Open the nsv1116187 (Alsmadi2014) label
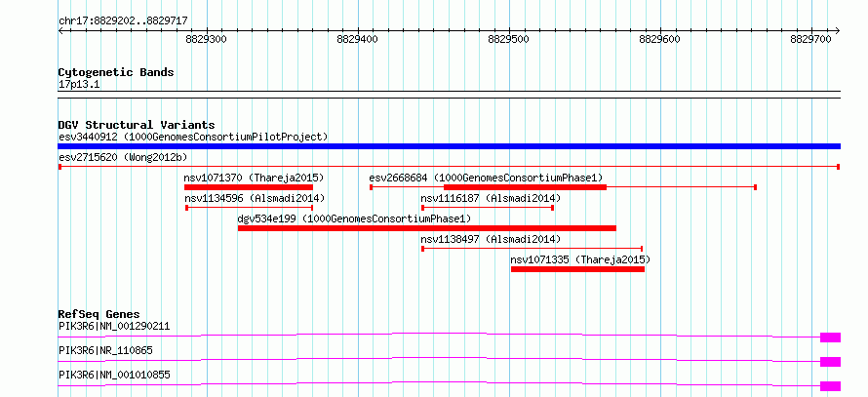 tap(491, 198)
